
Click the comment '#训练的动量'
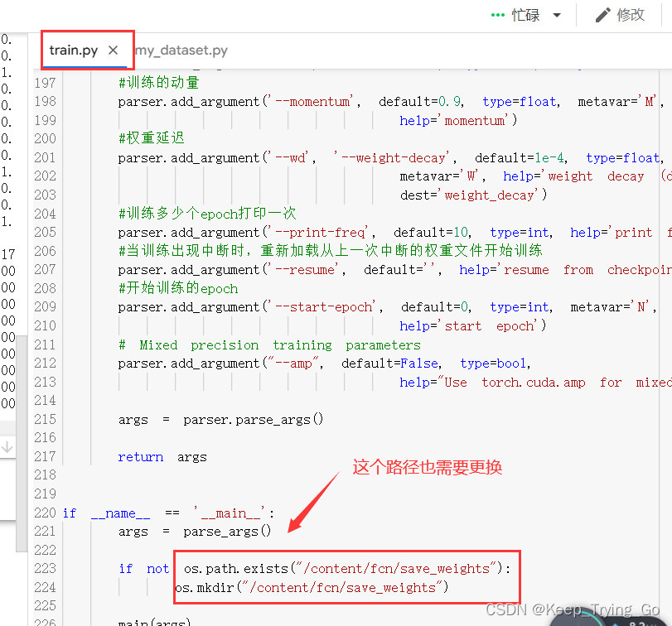point(158,82)
